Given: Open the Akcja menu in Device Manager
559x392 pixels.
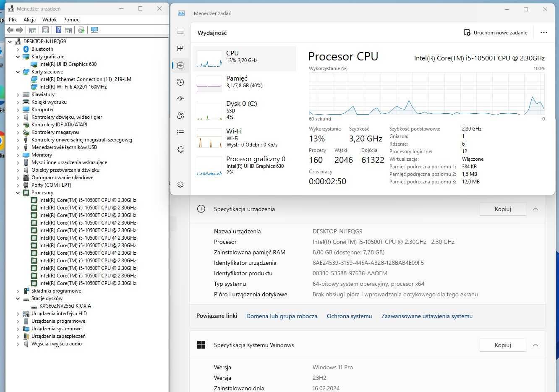Looking at the screenshot, I should [29, 20].
